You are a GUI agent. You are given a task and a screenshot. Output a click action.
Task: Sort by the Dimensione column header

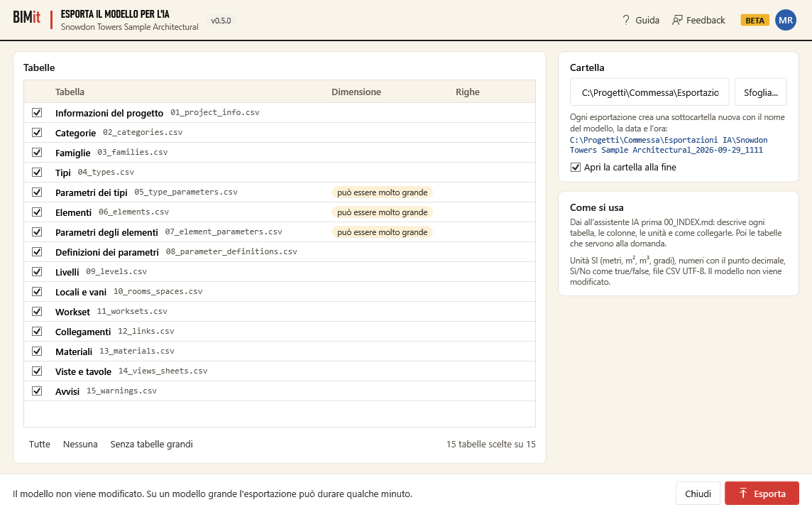pyautogui.click(x=356, y=92)
